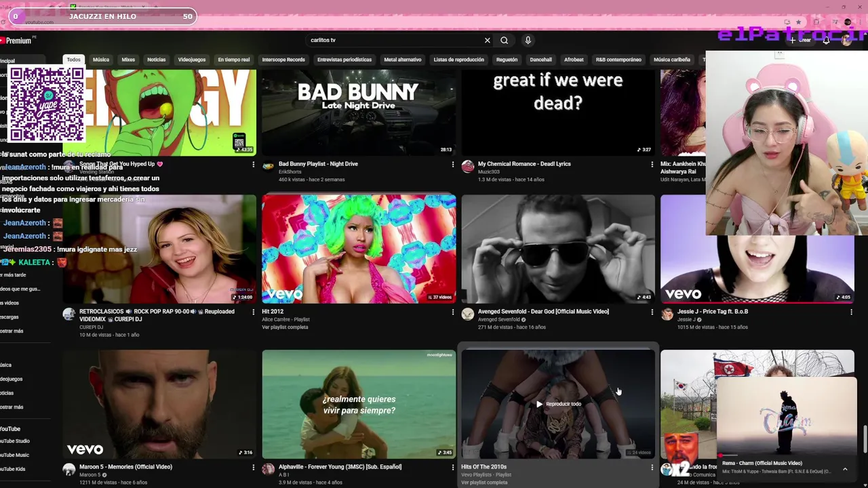Select the Dancehall filter chip
The height and width of the screenshot is (488, 868).
pos(540,60)
